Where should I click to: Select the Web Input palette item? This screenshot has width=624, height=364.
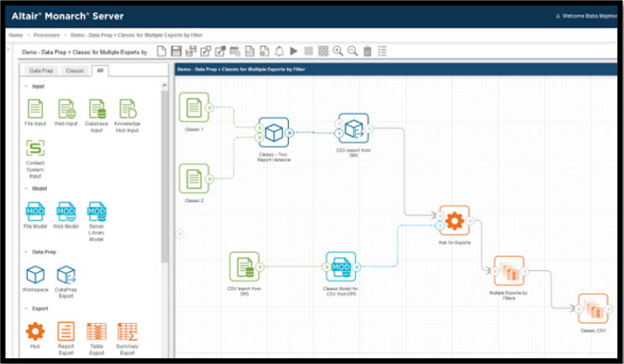coord(66,112)
